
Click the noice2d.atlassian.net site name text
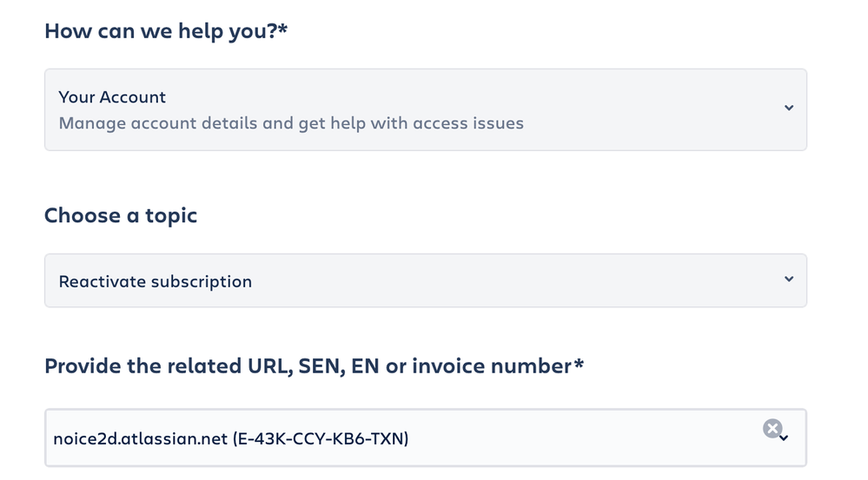(x=140, y=438)
